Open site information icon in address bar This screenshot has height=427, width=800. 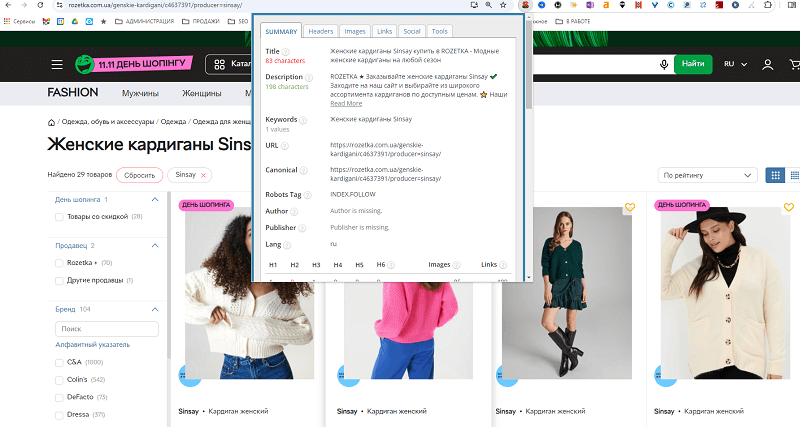tap(60, 5)
